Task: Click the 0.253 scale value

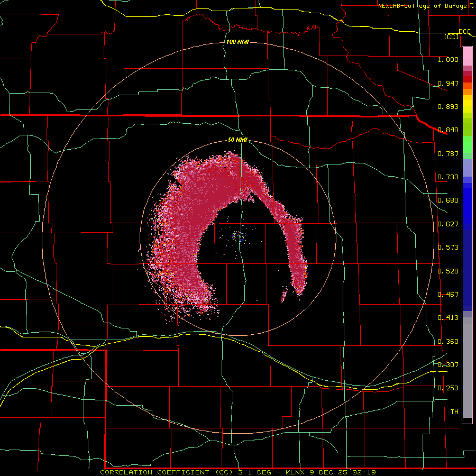Action: [448, 388]
